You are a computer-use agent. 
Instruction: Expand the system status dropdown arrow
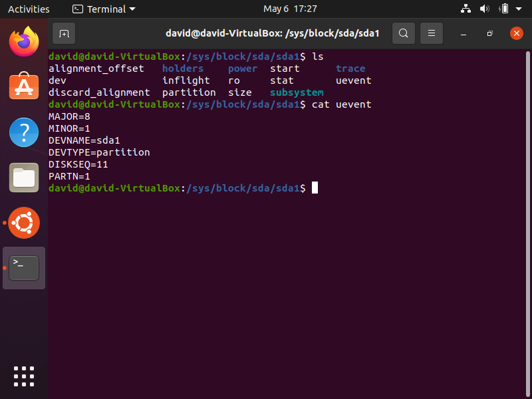tap(518, 9)
